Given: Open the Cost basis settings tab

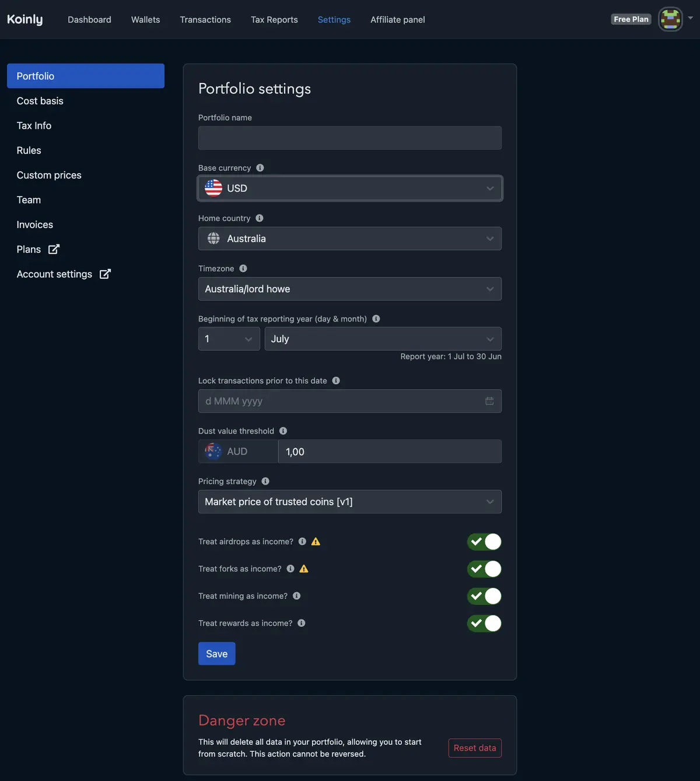Looking at the screenshot, I should coord(40,100).
